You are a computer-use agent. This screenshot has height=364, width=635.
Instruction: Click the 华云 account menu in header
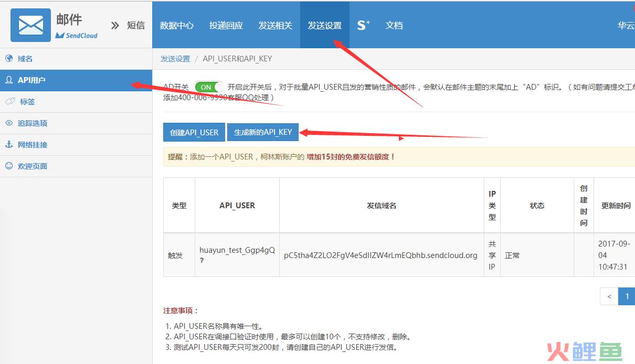tap(626, 25)
